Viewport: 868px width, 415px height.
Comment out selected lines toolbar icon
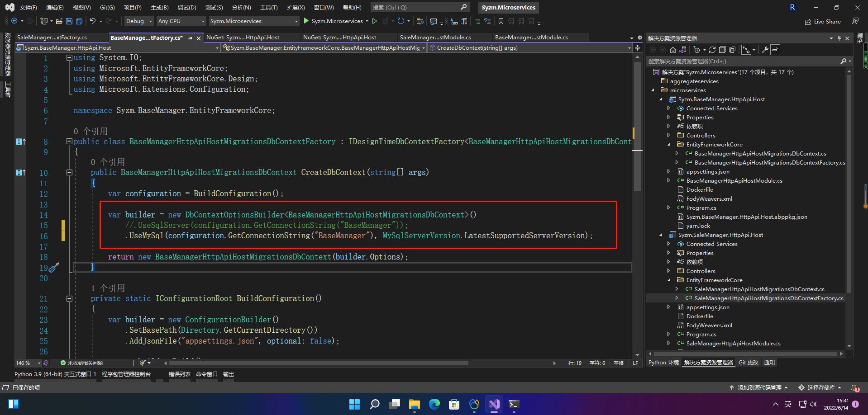tap(477, 21)
